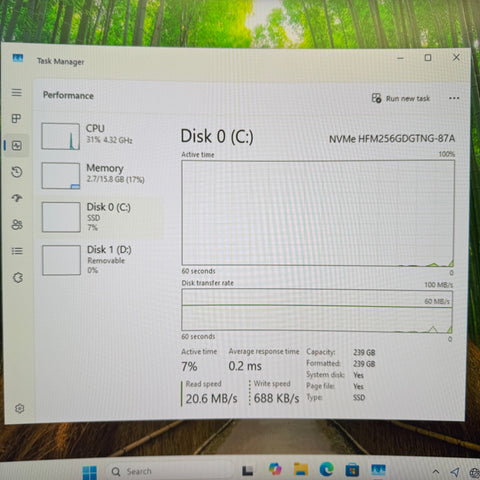The image size is (480, 480).
Task: Expand the system tray hidden icons chevron
Action: point(435,472)
